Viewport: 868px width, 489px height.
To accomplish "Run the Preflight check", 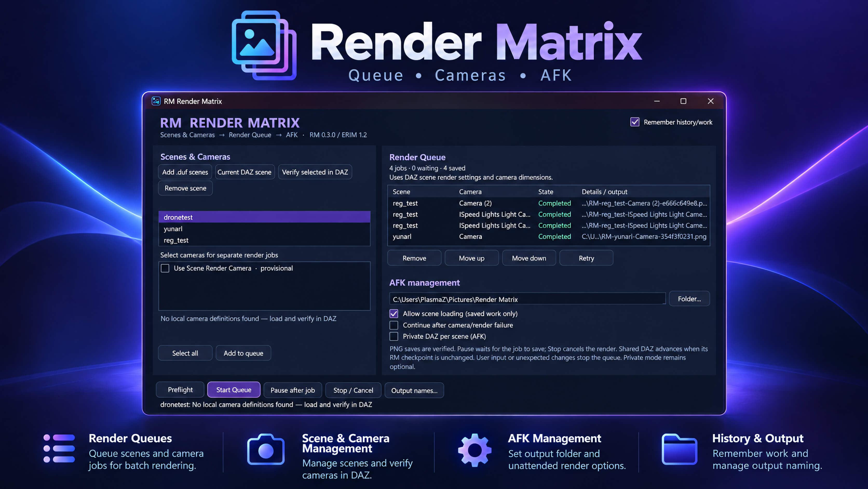I will click(x=180, y=390).
